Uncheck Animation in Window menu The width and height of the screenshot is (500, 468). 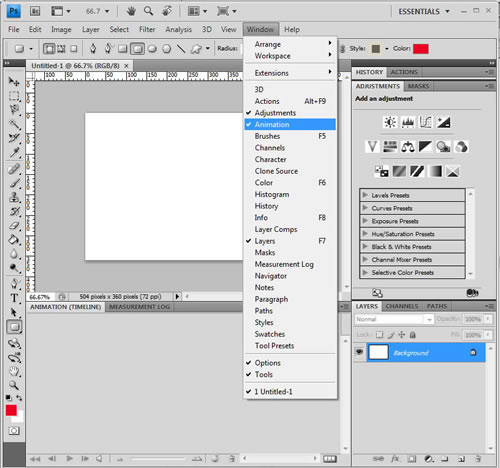tap(290, 124)
